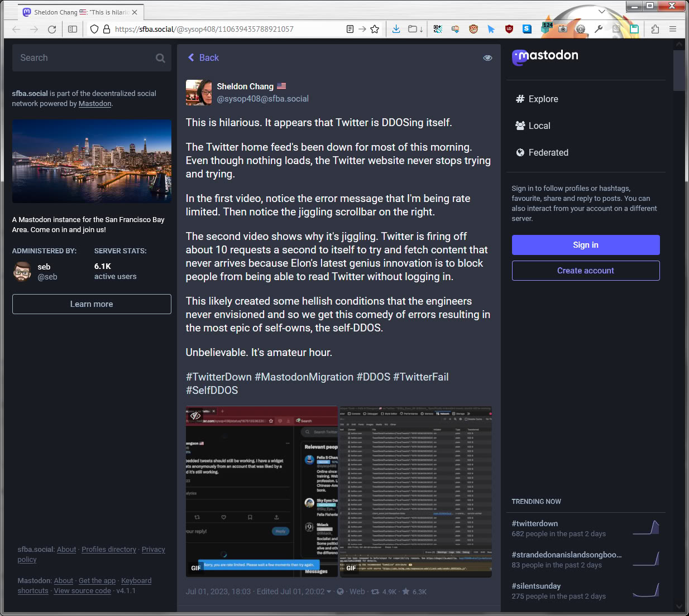The width and height of the screenshot is (689, 616).
Task: Open the Firefox hamburger menu
Action: (673, 29)
